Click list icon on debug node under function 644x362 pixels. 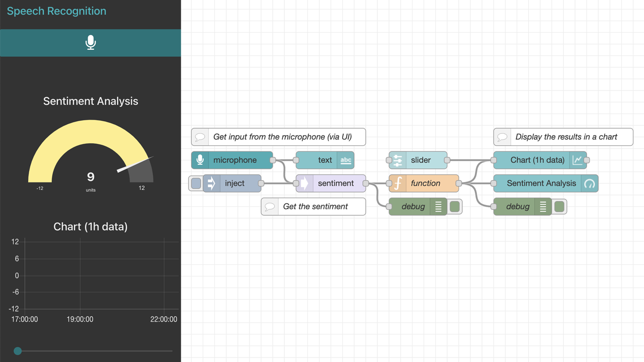438,206
